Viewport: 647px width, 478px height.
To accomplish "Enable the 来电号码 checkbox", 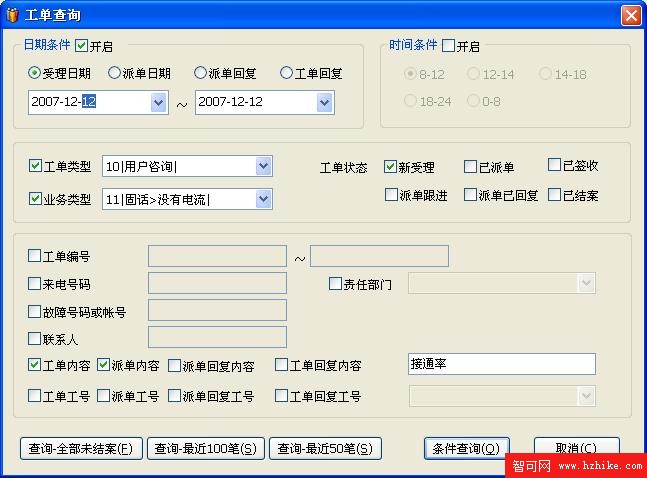I will click(34, 283).
